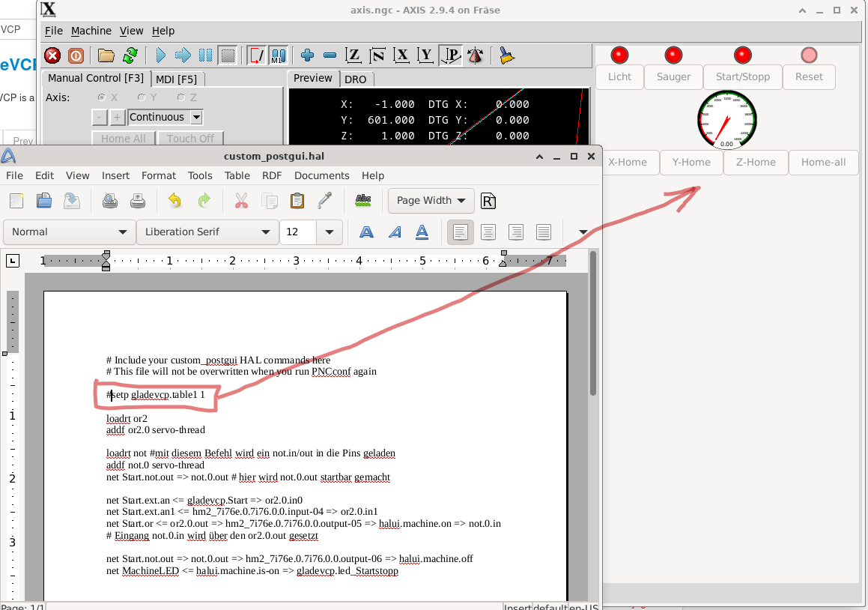Click the reload file icon in AXIS
The height and width of the screenshot is (610, 868).
130,55
